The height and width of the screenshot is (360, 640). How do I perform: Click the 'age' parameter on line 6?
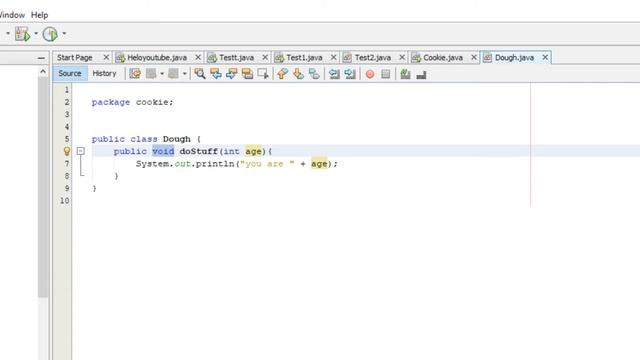253,151
